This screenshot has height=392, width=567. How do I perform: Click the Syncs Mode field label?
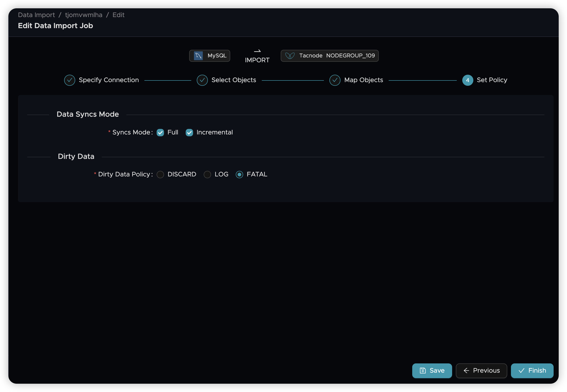[131, 132]
